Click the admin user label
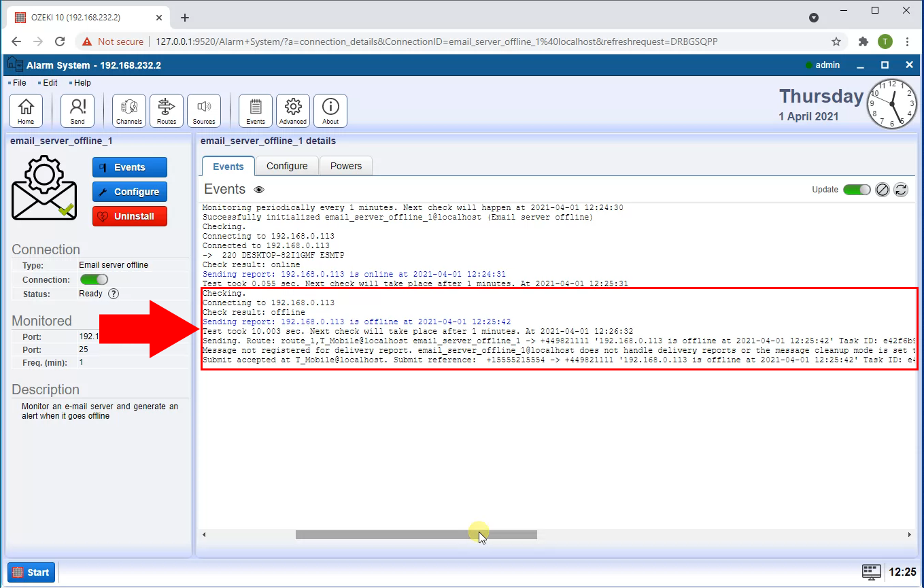924x588 pixels. pyautogui.click(x=827, y=65)
